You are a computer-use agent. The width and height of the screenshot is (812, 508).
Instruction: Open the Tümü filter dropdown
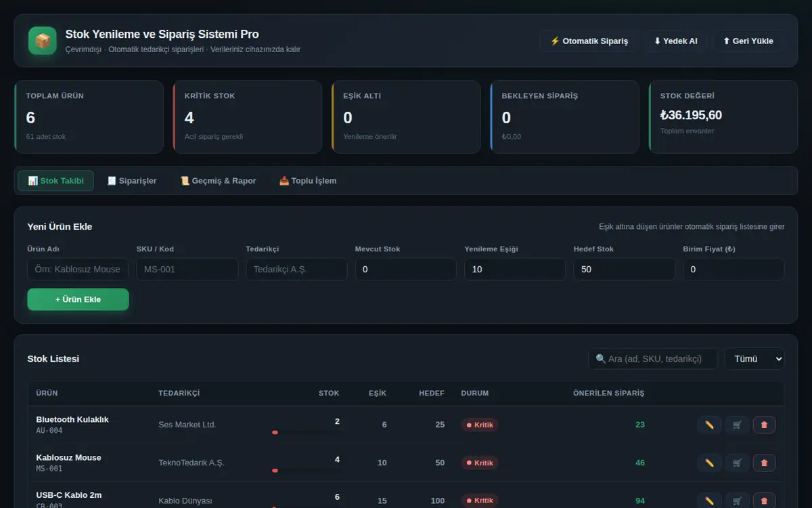tap(754, 359)
